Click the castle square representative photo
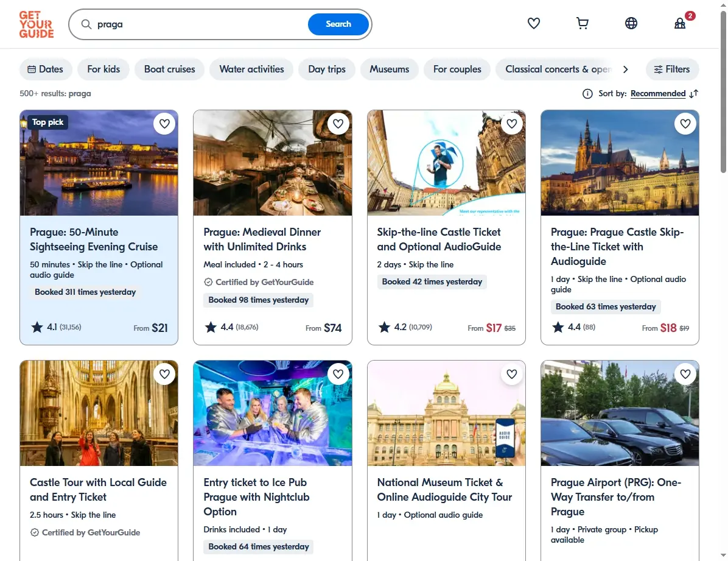This screenshot has height=561, width=728. [446, 163]
